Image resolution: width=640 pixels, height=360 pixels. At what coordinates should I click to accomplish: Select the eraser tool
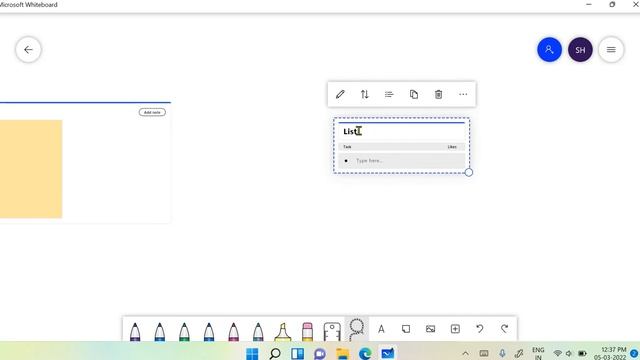tap(307, 331)
